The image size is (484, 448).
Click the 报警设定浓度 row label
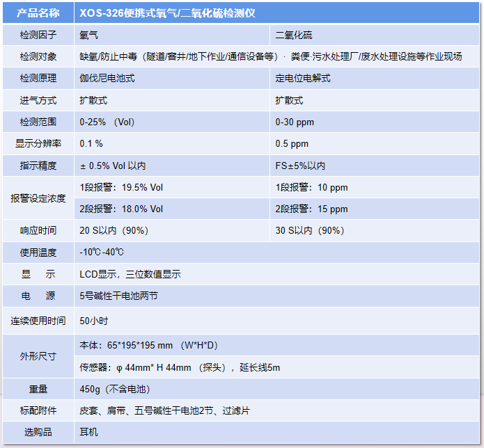[38, 198]
